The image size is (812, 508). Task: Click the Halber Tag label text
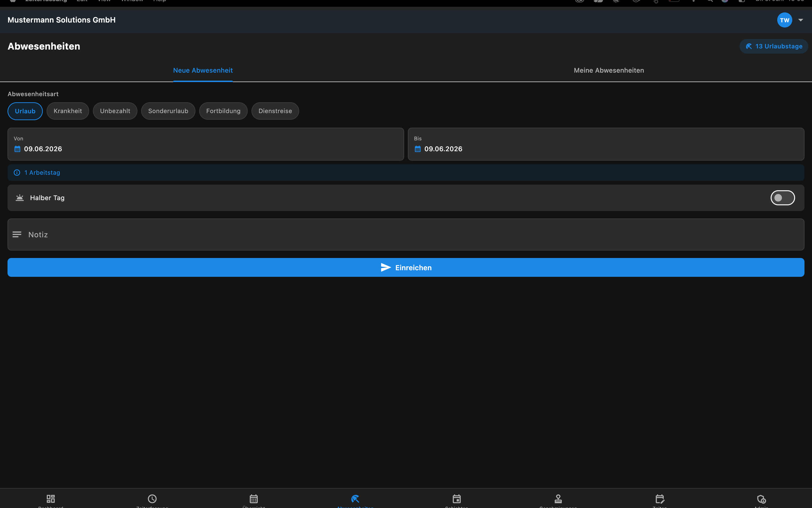[x=47, y=198]
